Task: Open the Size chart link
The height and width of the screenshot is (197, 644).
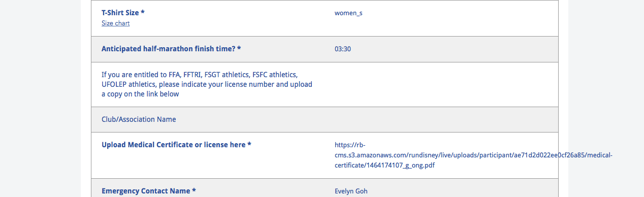Action: point(115,23)
